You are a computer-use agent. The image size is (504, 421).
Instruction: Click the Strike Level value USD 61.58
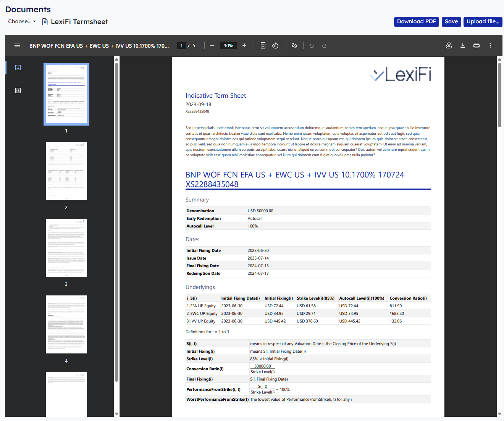(x=306, y=306)
